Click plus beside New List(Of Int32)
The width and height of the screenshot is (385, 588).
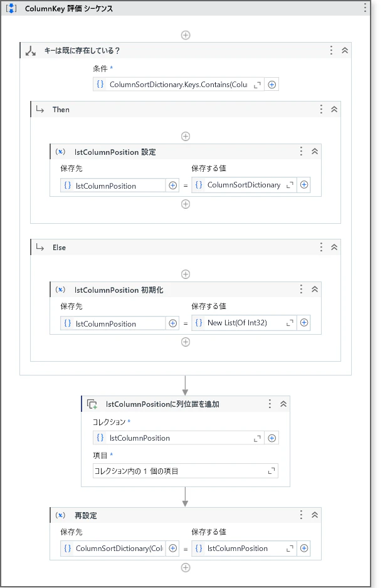[x=304, y=323]
